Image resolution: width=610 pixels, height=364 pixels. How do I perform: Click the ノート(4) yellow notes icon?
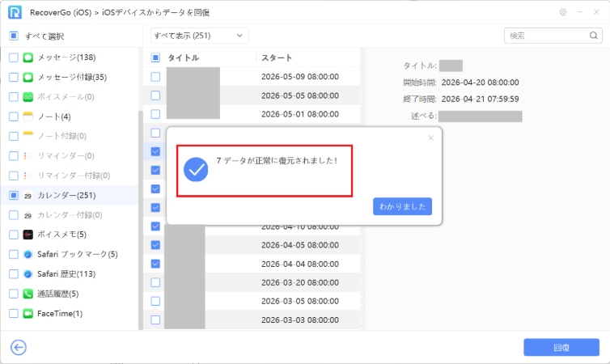(28, 116)
